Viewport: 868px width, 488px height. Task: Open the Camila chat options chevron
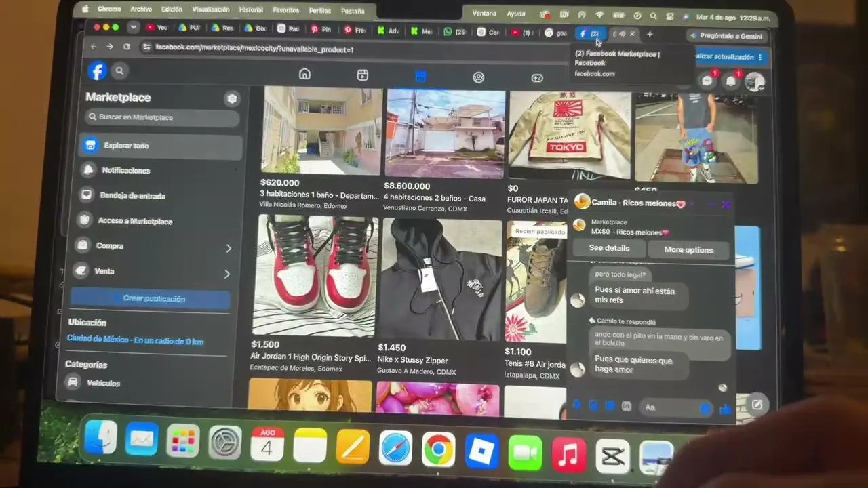(x=692, y=204)
